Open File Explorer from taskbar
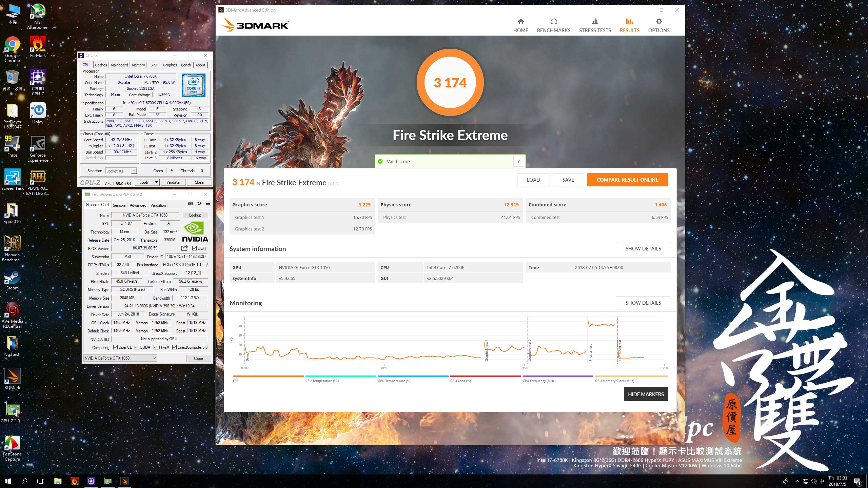 (x=58, y=481)
